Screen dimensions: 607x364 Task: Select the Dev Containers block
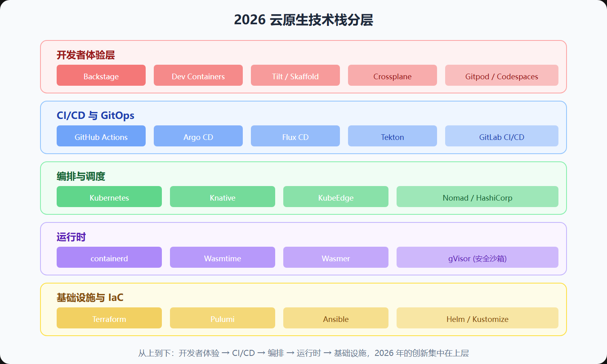pos(198,75)
